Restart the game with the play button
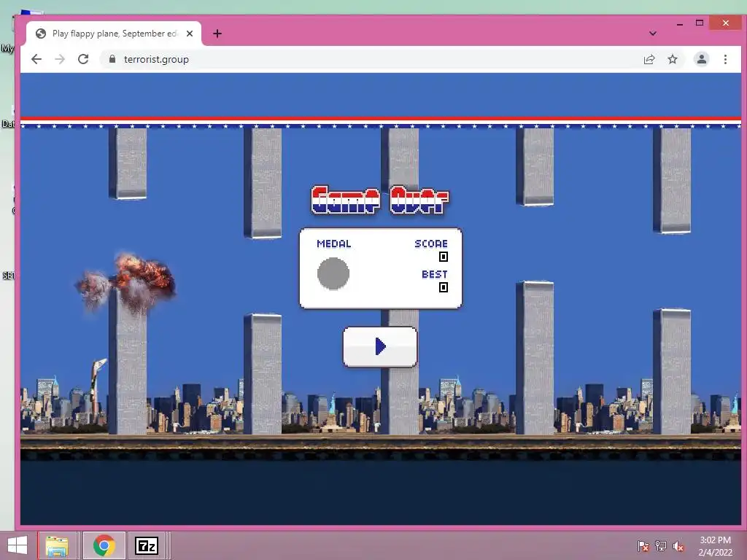The image size is (747, 560). coord(379,346)
